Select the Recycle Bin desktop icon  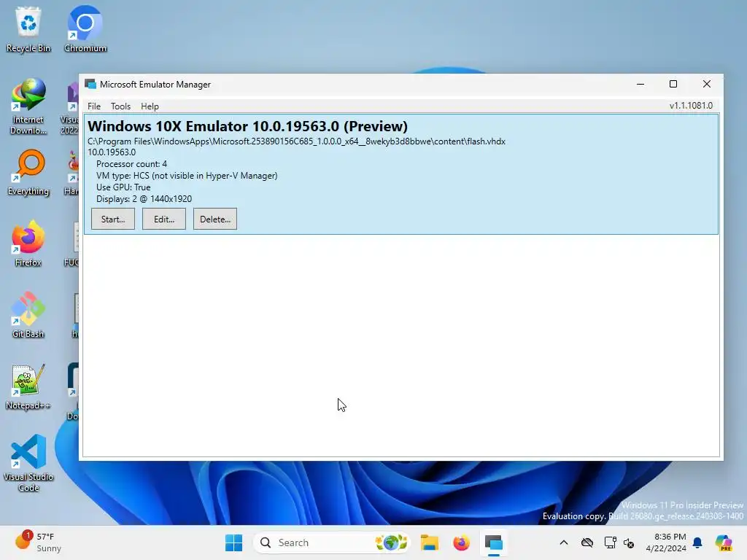pyautogui.click(x=28, y=29)
